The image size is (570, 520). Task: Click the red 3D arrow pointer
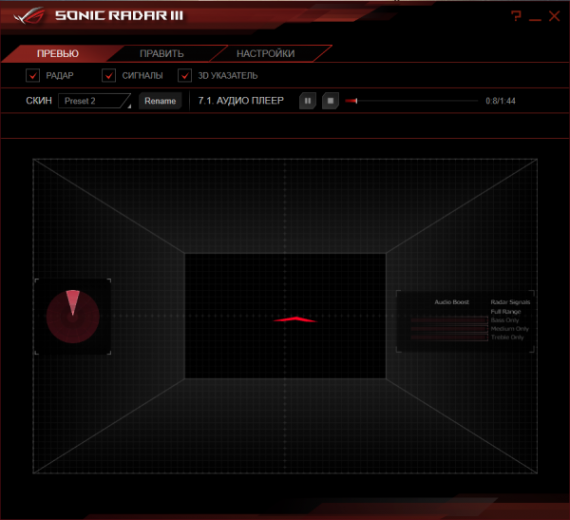click(x=295, y=320)
